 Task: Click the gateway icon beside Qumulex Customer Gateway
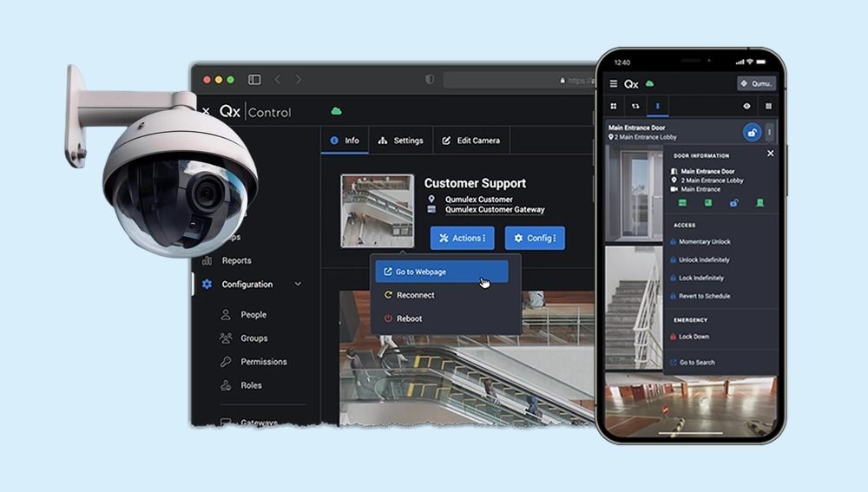[x=431, y=209]
